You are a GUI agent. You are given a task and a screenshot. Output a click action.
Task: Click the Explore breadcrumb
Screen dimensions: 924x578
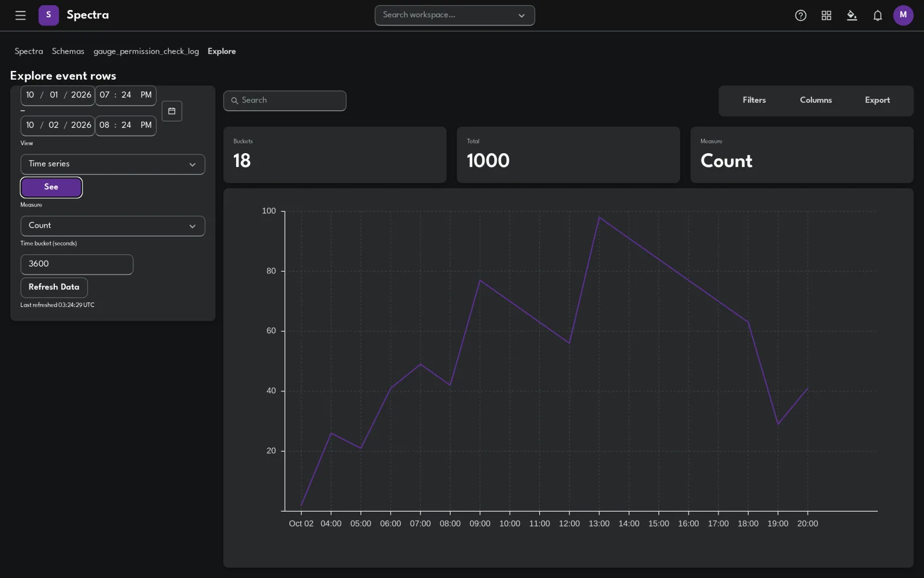click(x=222, y=51)
